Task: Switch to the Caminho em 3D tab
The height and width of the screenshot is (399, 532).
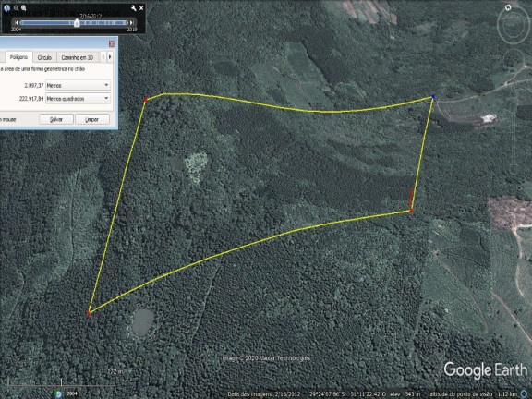Action: point(78,57)
